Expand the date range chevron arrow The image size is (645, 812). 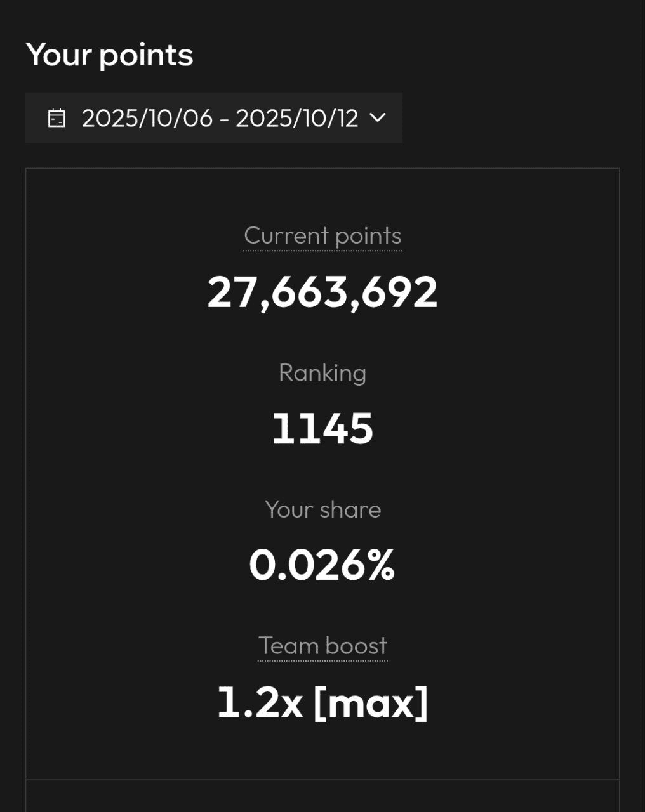point(378,117)
